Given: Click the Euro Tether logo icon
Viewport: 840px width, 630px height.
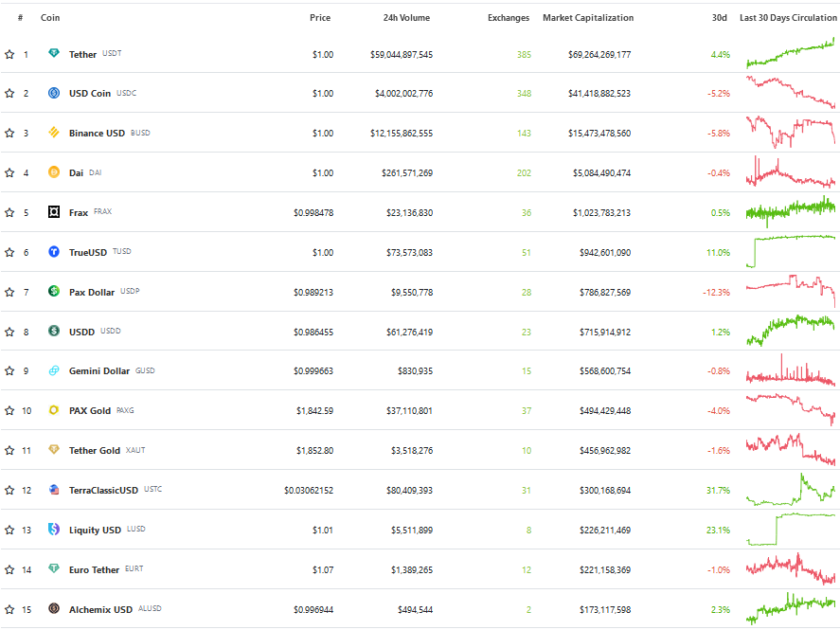Looking at the screenshot, I should coord(54,568).
